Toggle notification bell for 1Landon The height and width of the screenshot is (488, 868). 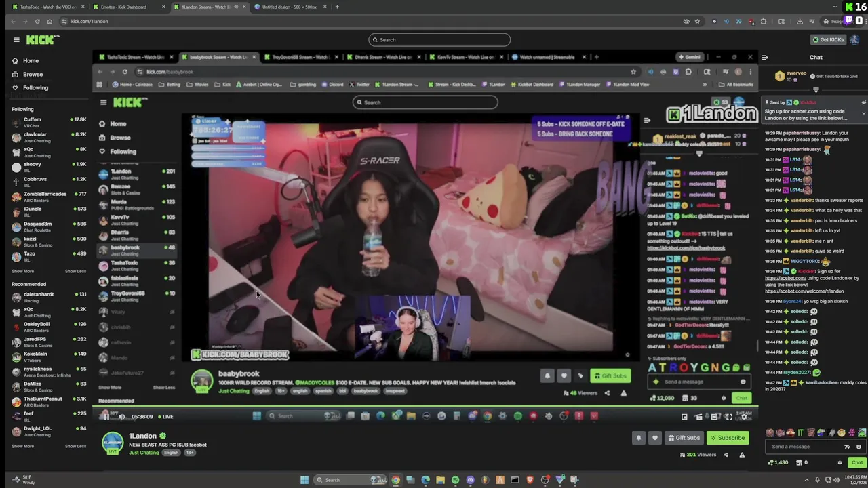coord(638,438)
